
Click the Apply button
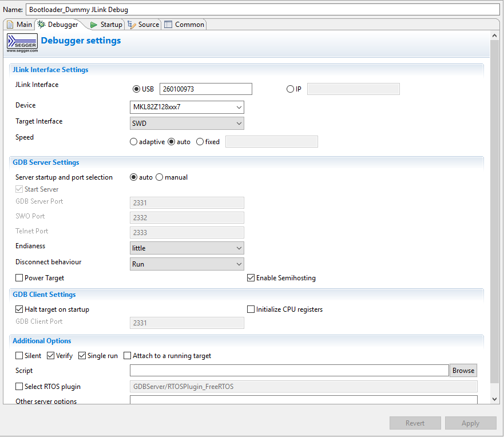(x=471, y=423)
